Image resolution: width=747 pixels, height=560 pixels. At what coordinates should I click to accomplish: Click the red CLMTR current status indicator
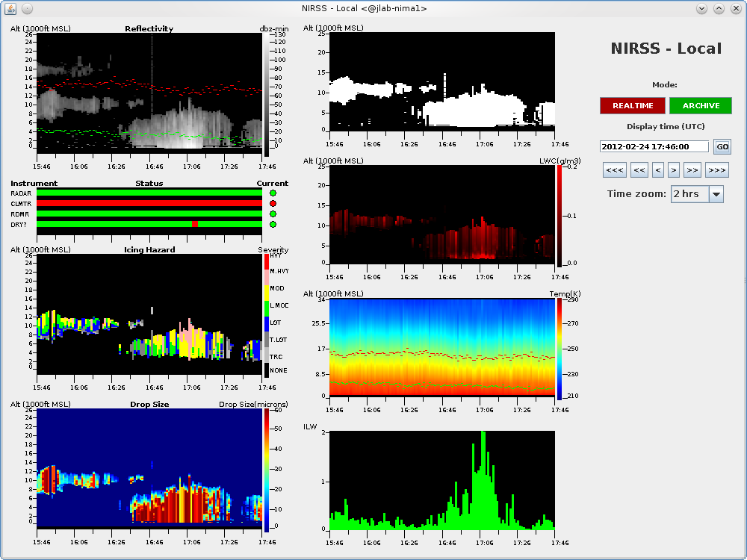273,204
